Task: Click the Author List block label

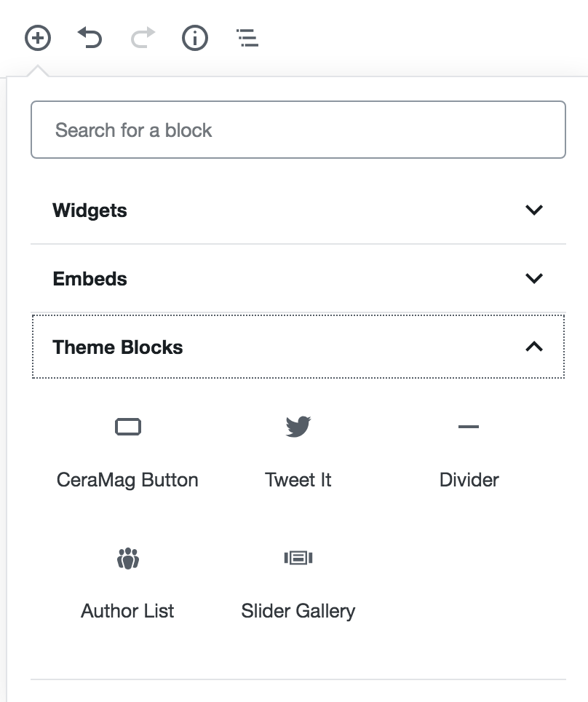Action: click(x=127, y=610)
